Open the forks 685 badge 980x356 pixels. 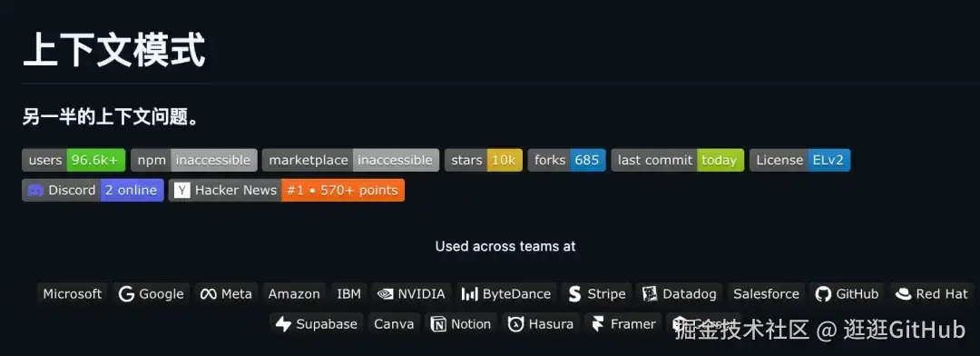coord(567,160)
